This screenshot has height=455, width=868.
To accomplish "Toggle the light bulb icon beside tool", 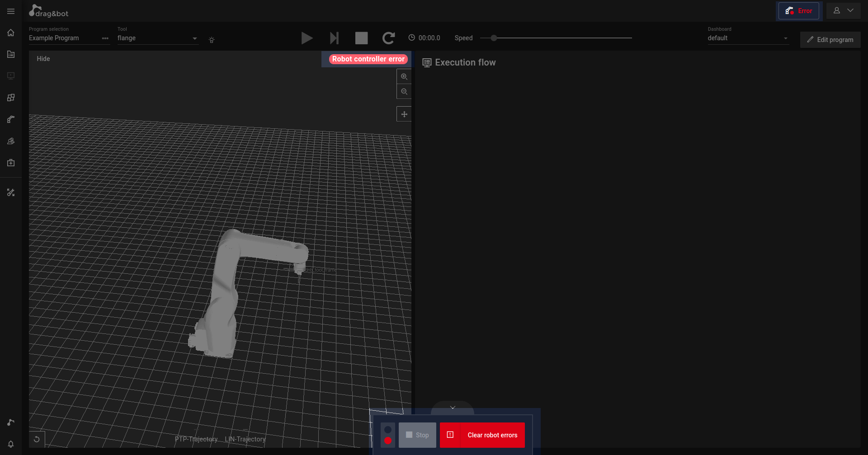I will click(x=212, y=40).
